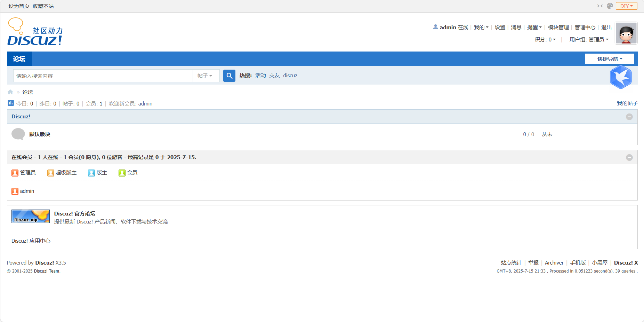This screenshot has height=322, width=644.
Task: Open the 我的 dropdown menu
Action: point(481,28)
